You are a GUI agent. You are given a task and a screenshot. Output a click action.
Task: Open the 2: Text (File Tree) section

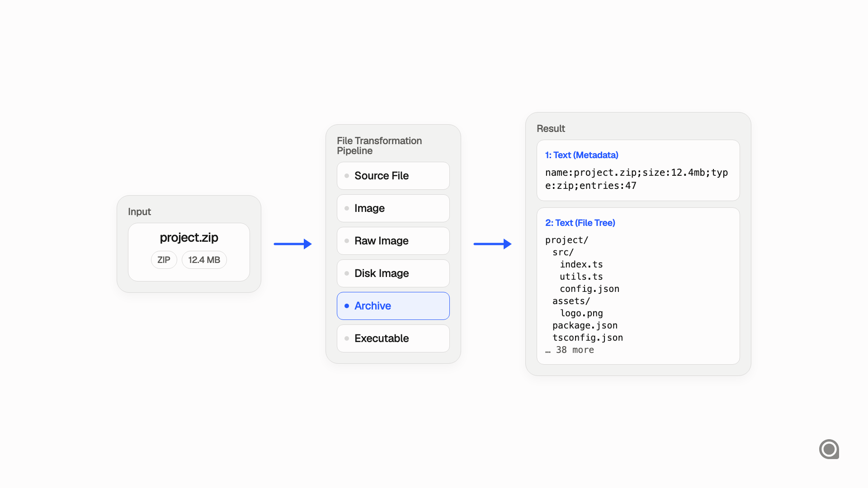tap(580, 223)
